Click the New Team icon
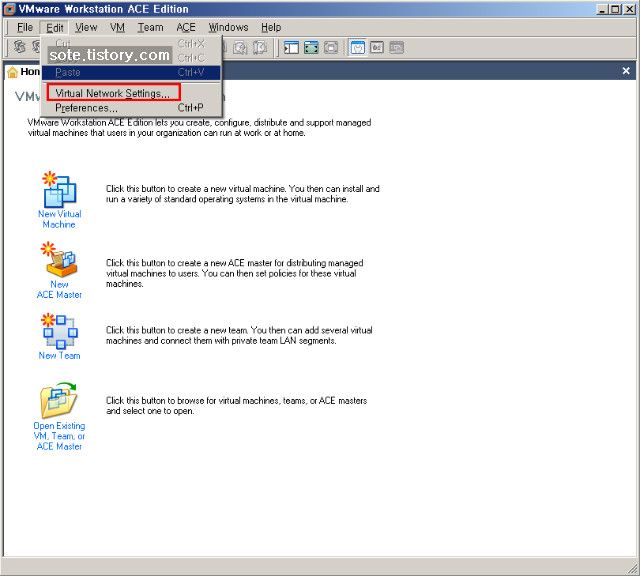The image size is (640, 576). 60,331
